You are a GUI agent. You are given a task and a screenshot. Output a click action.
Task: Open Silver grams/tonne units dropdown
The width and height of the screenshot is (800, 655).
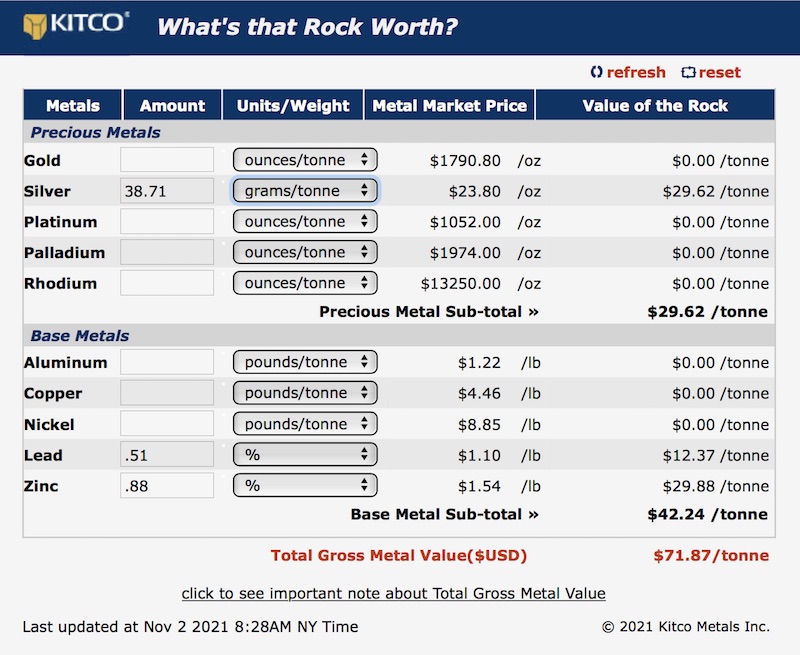305,190
